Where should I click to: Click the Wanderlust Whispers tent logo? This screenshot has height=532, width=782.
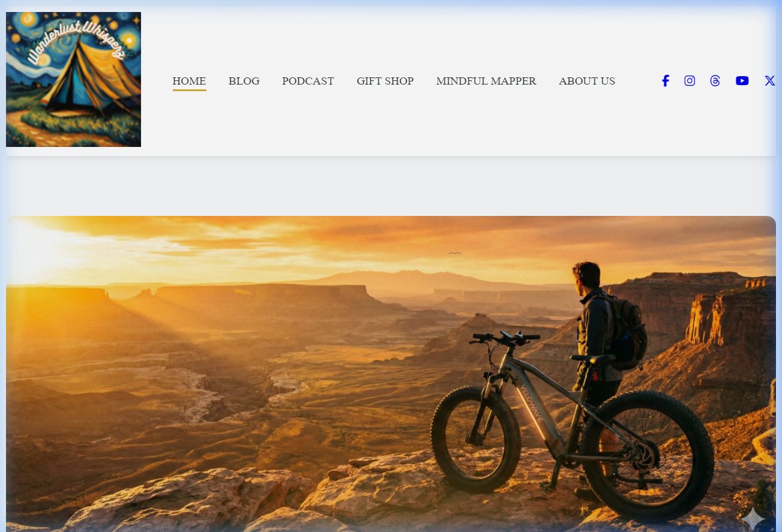pos(73,79)
